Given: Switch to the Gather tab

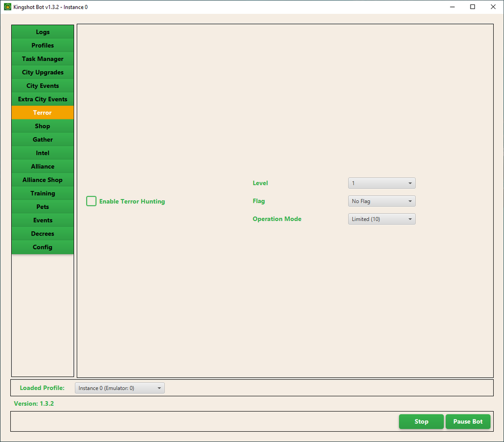Looking at the screenshot, I should pyautogui.click(x=43, y=140).
